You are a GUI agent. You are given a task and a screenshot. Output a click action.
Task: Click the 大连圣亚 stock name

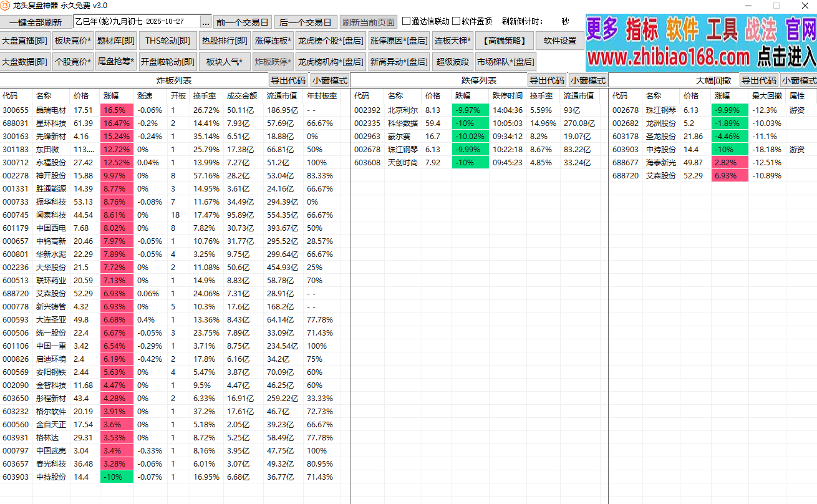pos(51,319)
